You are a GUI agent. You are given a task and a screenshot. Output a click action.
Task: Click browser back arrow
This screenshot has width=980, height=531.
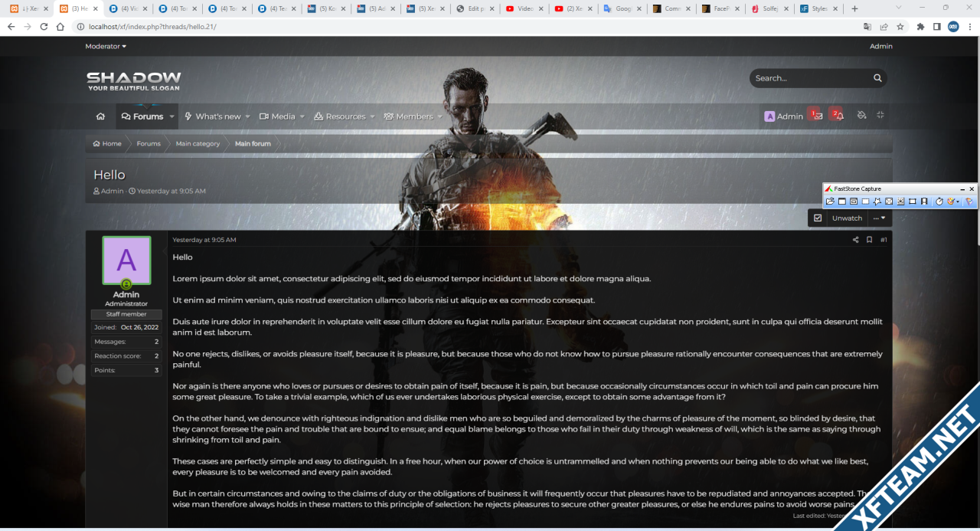click(x=11, y=26)
